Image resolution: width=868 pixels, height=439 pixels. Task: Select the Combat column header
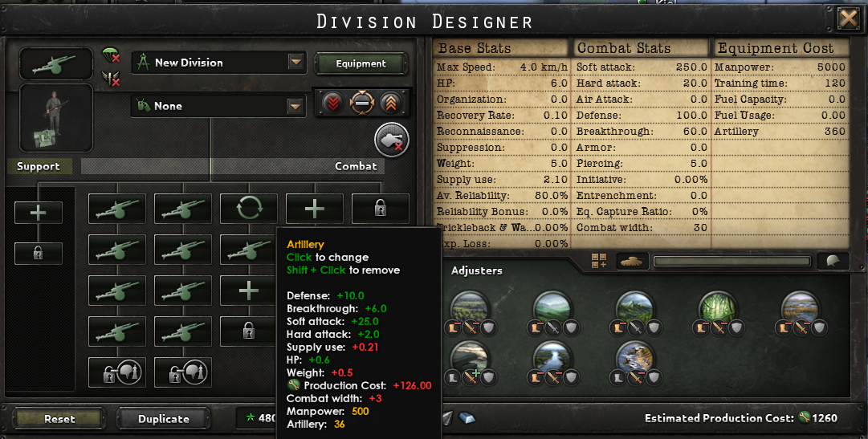pyautogui.click(x=356, y=166)
